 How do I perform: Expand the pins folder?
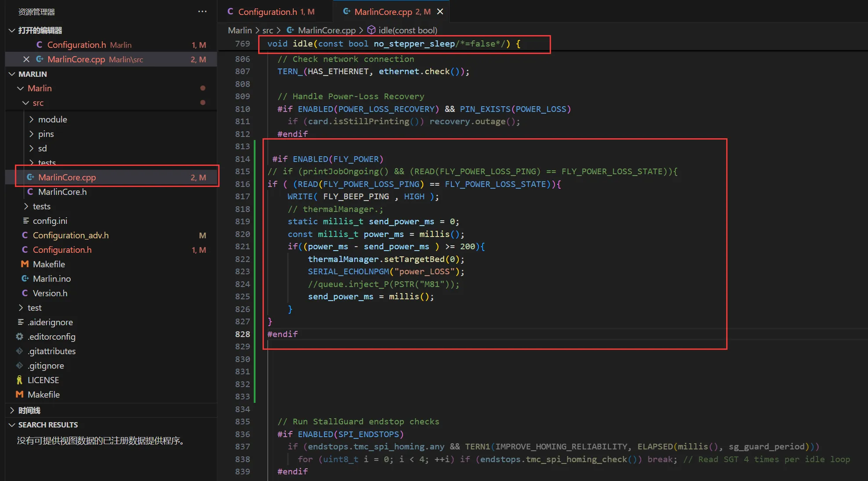[31, 134]
